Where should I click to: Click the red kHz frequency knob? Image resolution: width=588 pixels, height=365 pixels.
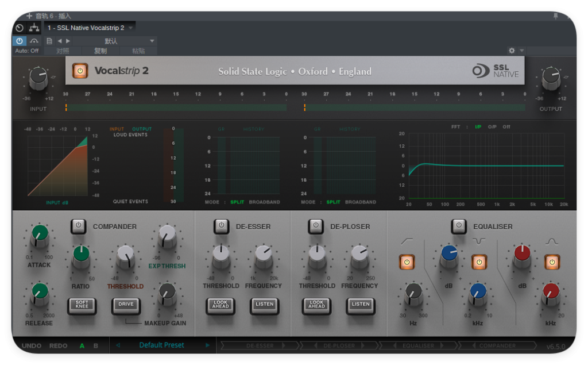point(551,294)
